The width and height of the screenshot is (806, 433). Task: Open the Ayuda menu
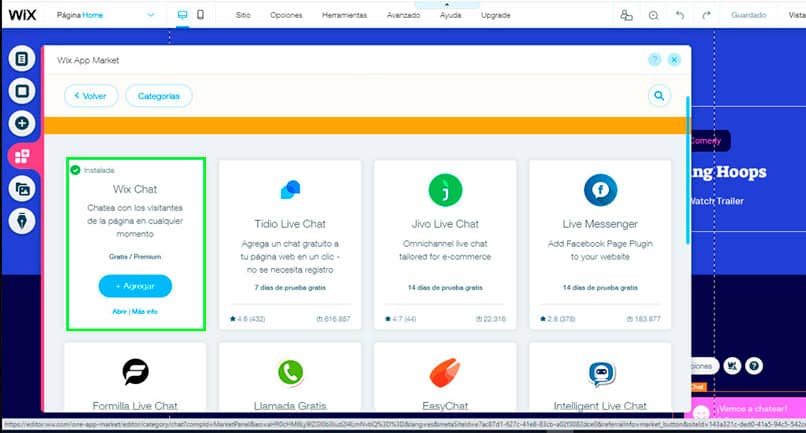tap(450, 15)
